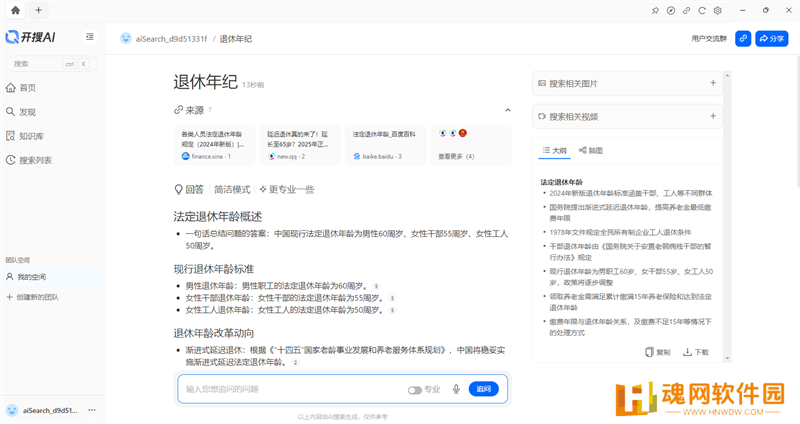Click outline panel scrollbar down arrow
800x424 pixels.
pyautogui.click(x=728, y=358)
